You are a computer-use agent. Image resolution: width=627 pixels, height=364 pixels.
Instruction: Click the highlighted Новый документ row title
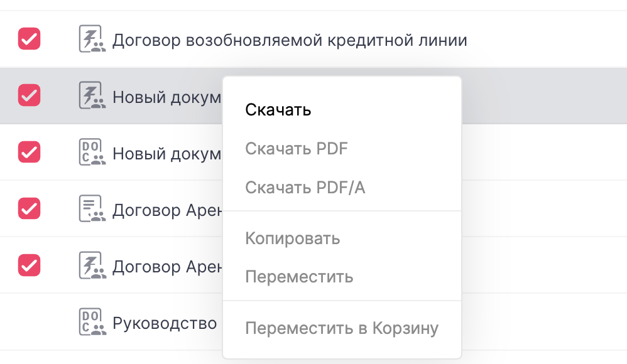(x=166, y=97)
